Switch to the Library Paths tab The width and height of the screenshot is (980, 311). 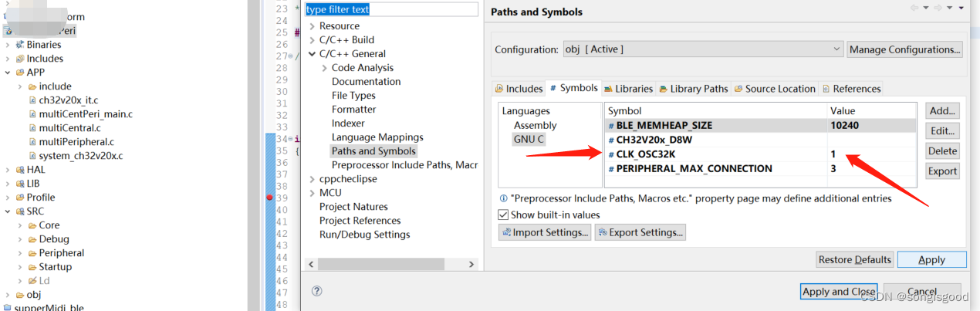693,89
